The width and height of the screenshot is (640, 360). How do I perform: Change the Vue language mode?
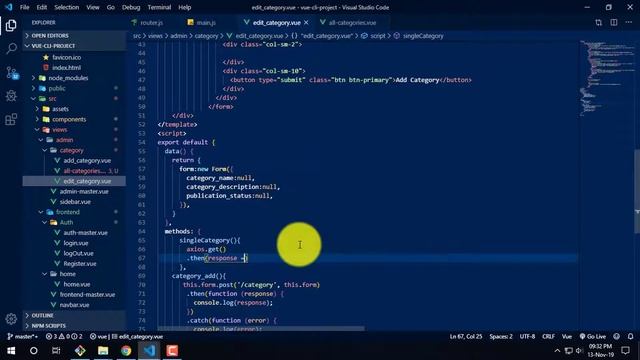pyautogui.click(x=567, y=336)
